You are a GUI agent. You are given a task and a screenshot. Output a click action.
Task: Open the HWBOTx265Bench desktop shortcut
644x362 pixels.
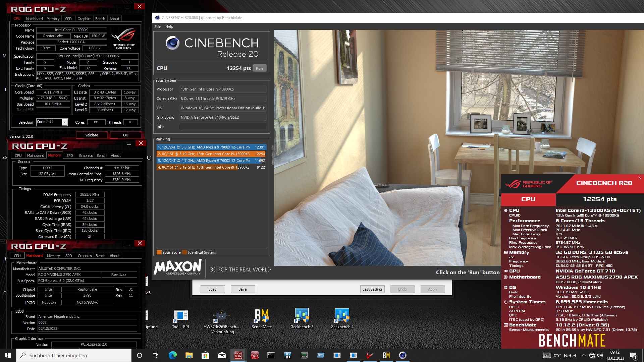click(221, 321)
